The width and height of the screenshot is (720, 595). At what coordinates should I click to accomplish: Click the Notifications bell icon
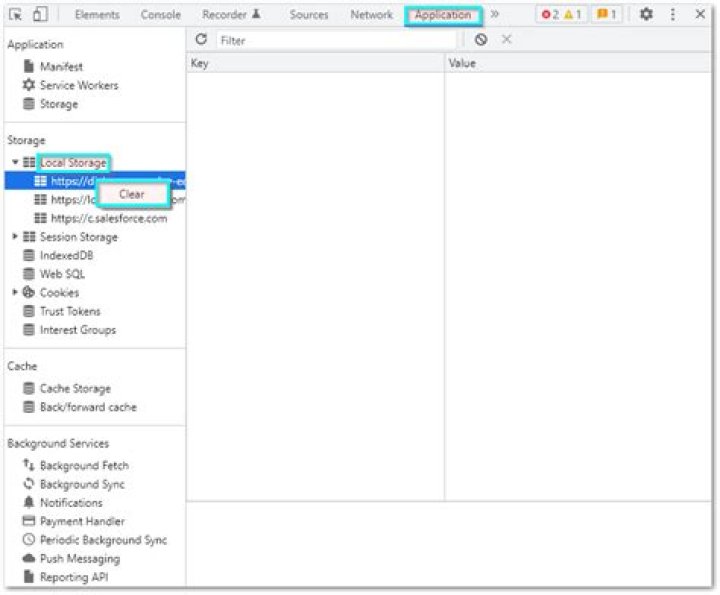(29, 502)
